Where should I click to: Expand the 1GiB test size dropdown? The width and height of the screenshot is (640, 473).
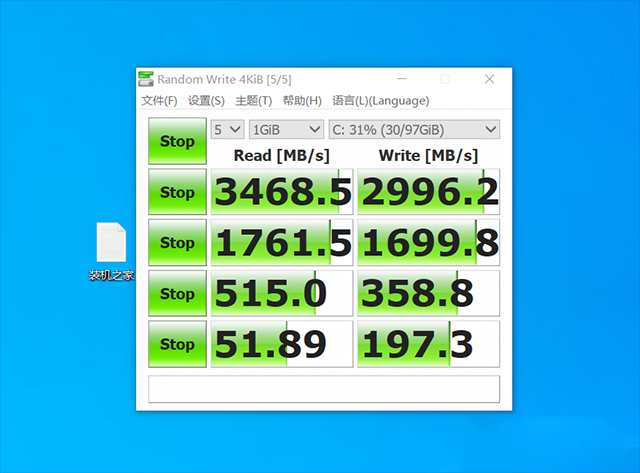[286, 130]
